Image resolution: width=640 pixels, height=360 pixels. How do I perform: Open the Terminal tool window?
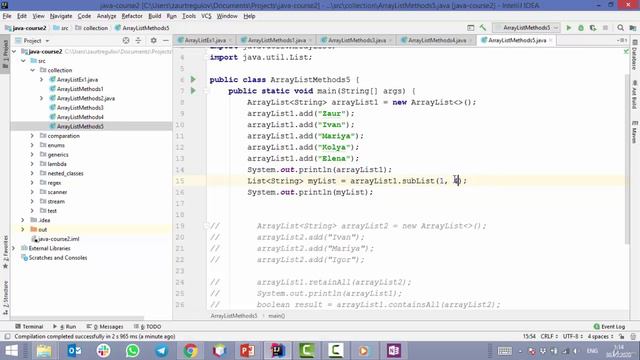coord(29,327)
